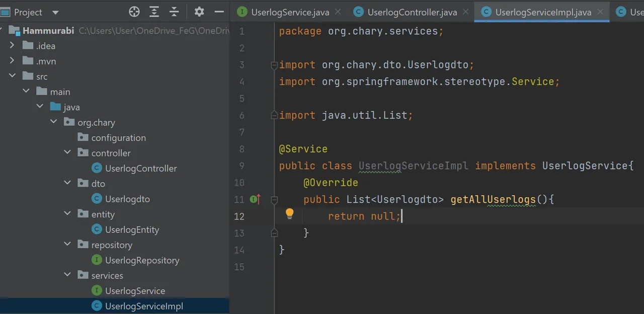Open UserlogController in project tree
Screen dimensions: 644x314
click(x=141, y=168)
